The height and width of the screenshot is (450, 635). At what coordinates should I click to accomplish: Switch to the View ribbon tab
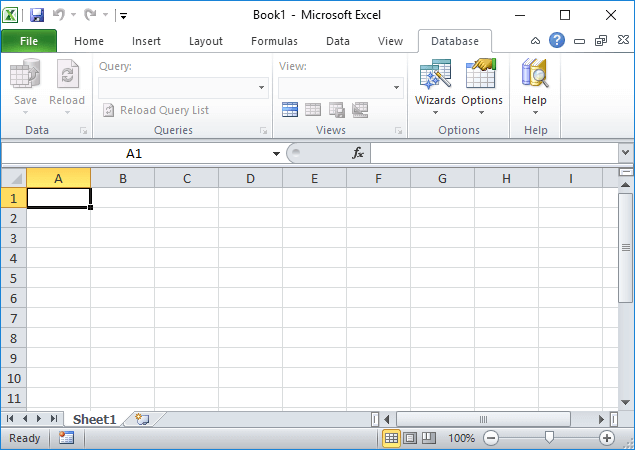390,41
